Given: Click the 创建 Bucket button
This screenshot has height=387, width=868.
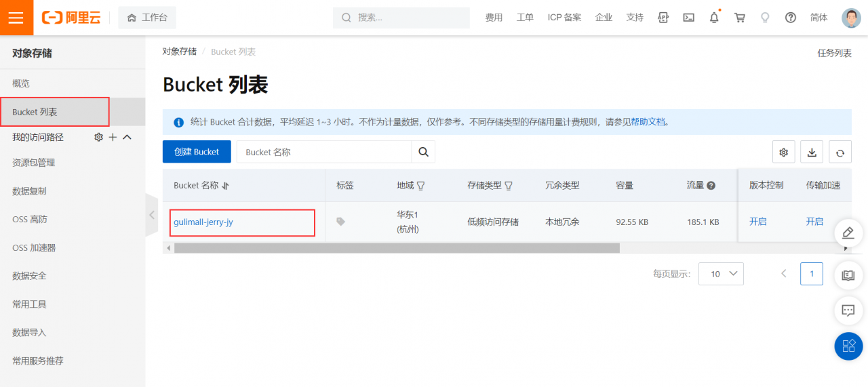Looking at the screenshot, I should [x=197, y=152].
